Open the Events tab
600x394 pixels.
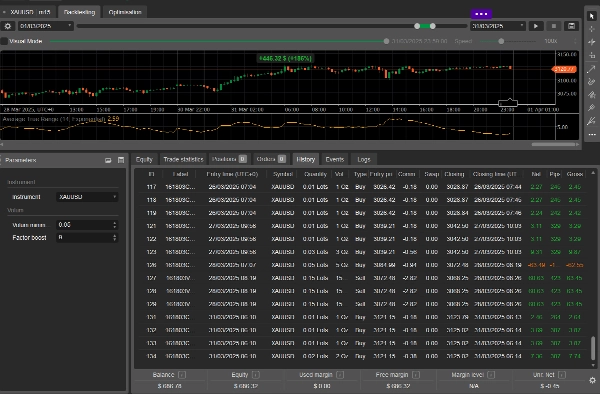334,160
